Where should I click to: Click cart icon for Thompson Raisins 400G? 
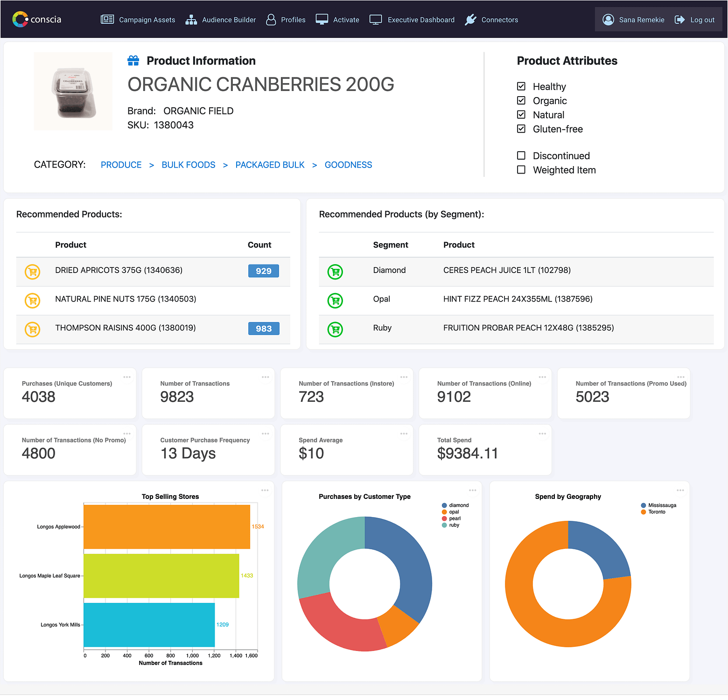(32, 329)
